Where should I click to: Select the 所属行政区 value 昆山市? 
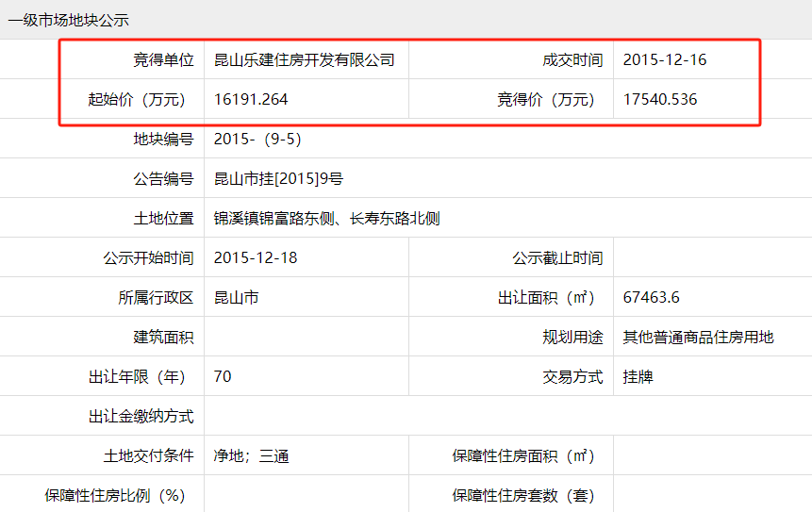coord(237,298)
